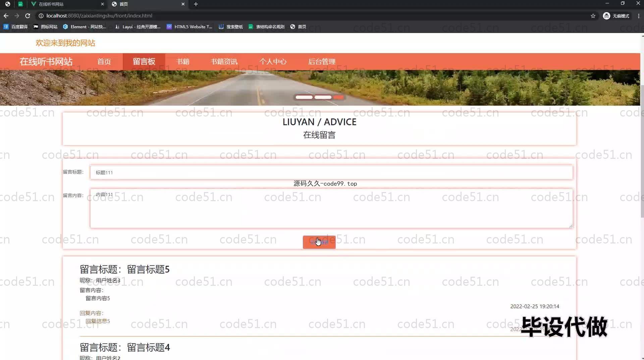Open the 搜索壁纸 bookmark
The height and width of the screenshot is (360, 644).
point(230,27)
